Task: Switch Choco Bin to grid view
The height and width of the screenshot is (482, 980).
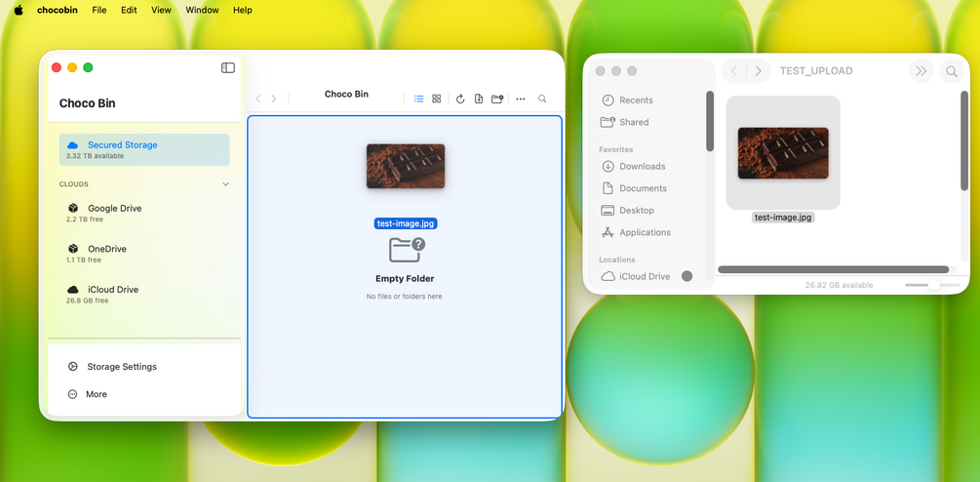Action: click(x=436, y=99)
